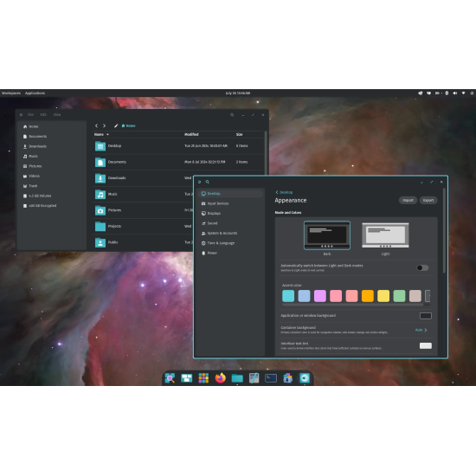Select the Dark mode thumbnail
This screenshot has width=476, height=476.
(x=327, y=235)
